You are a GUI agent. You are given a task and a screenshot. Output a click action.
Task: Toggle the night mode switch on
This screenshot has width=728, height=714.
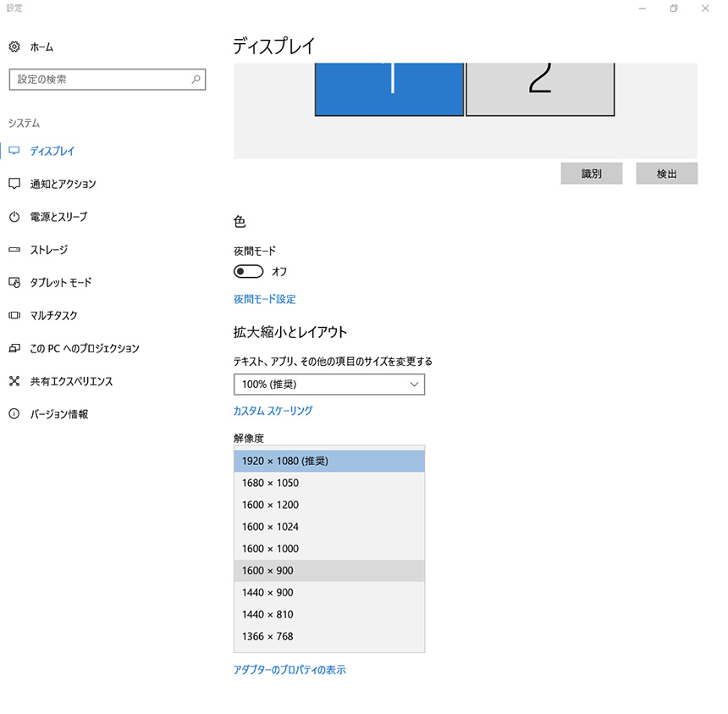point(248,272)
